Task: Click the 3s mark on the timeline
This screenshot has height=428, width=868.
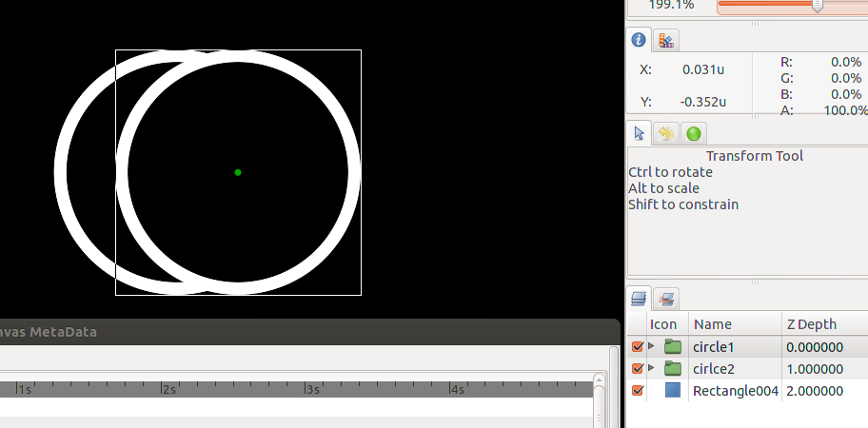Action: click(313, 389)
